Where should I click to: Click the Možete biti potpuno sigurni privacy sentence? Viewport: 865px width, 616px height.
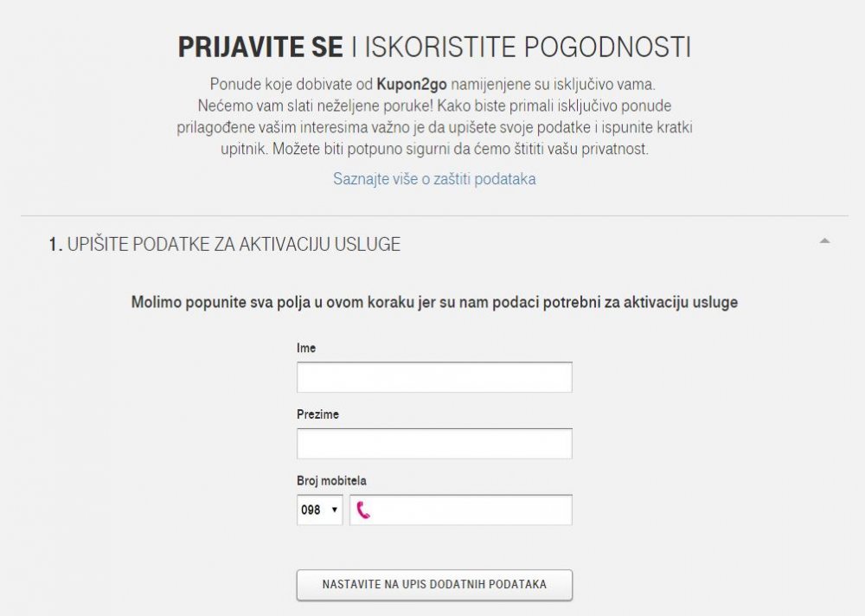(461, 149)
